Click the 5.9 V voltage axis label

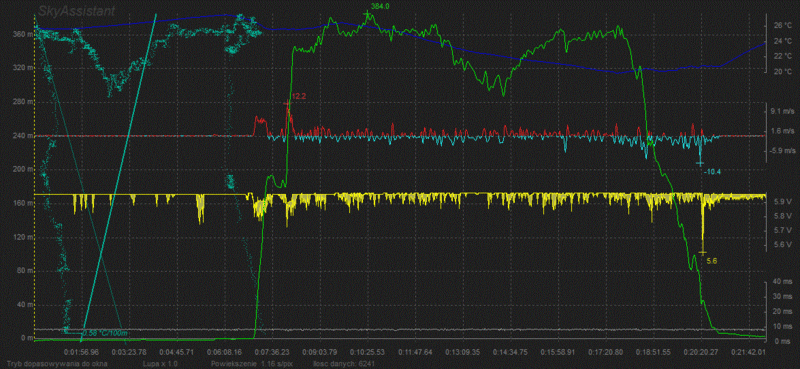point(782,202)
